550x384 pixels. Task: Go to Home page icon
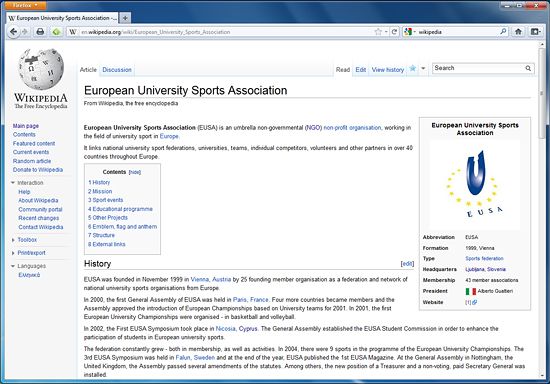point(518,32)
